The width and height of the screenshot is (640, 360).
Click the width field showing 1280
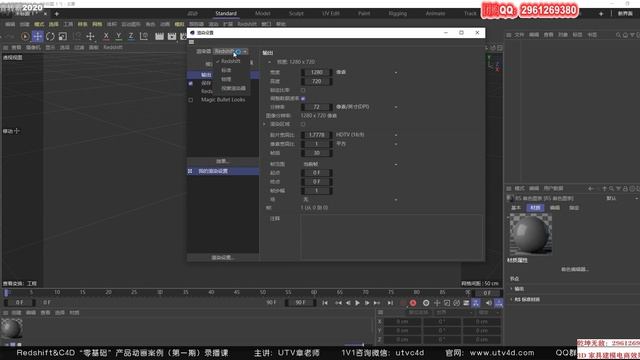click(x=317, y=72)
